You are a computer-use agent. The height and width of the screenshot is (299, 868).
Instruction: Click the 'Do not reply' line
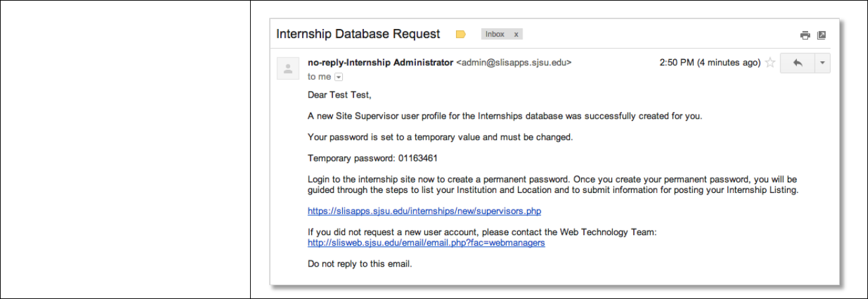click(x=359, y=264)
